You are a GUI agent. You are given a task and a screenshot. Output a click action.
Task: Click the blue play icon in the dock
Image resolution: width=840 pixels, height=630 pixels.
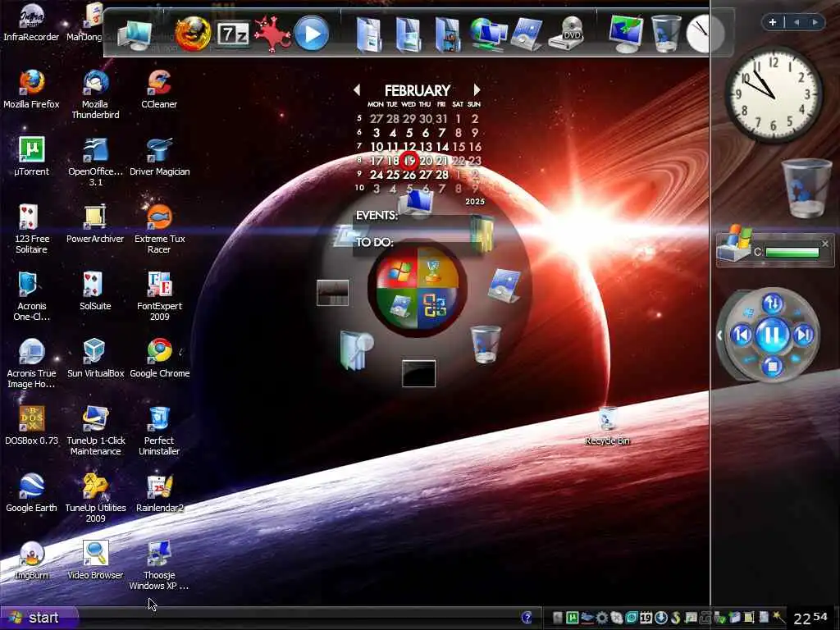(311, 33)
